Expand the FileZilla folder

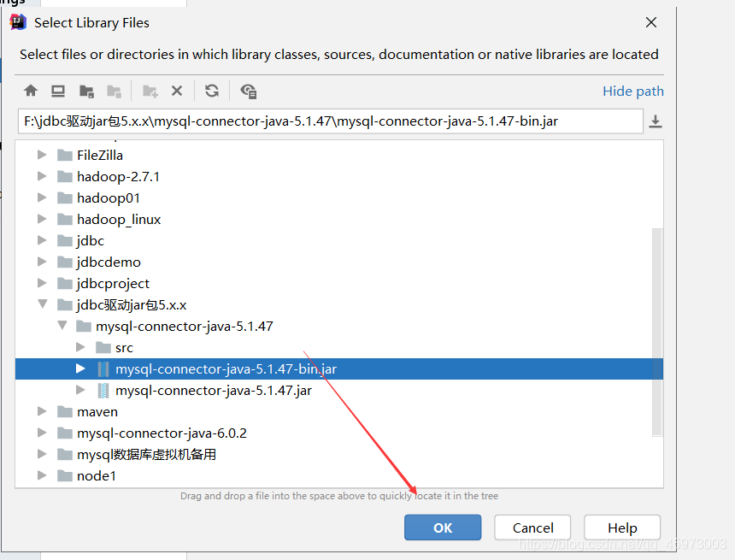42,154
